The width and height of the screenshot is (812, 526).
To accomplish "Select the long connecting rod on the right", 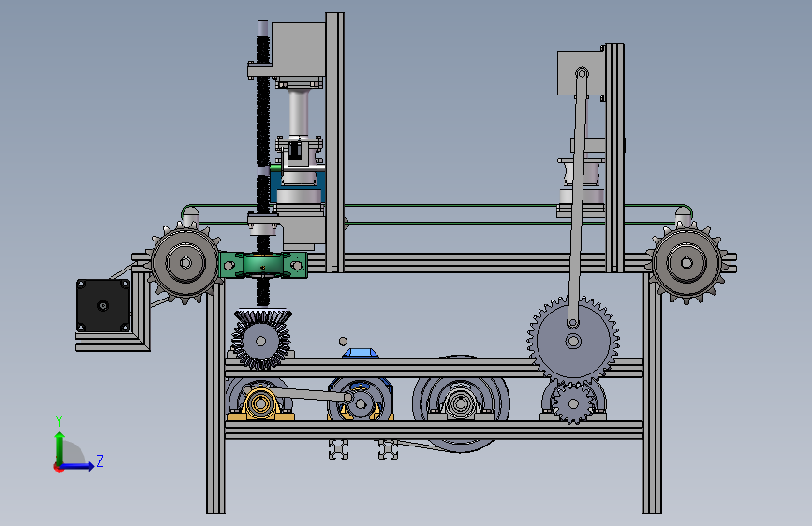I will [578, 198].
